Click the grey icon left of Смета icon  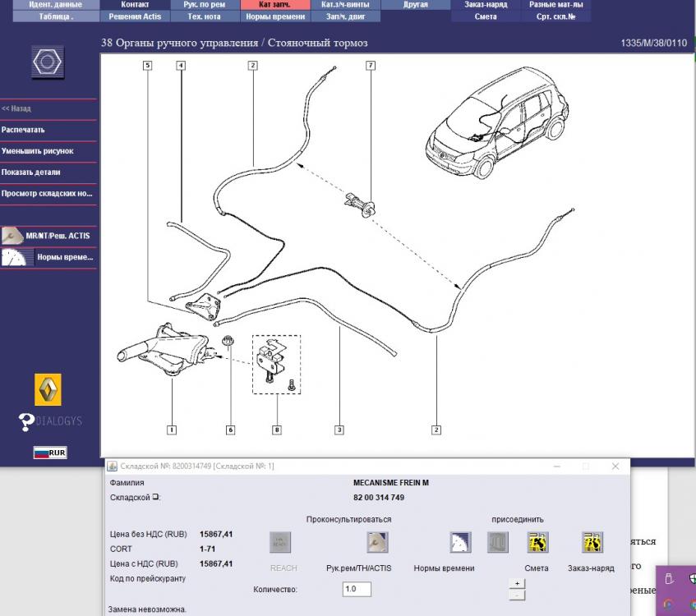[x=498, y=542]
